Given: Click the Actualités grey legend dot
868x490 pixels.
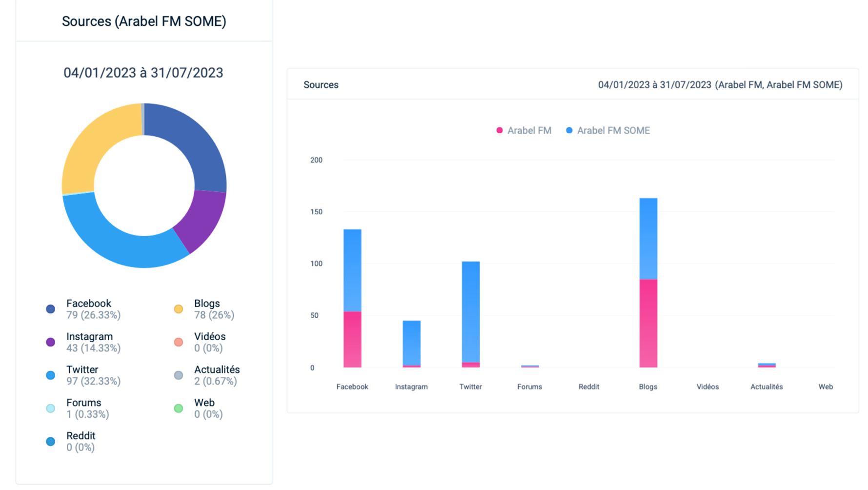Looking at the screenshot, I should pyautogui.click(x=179, y=375).
